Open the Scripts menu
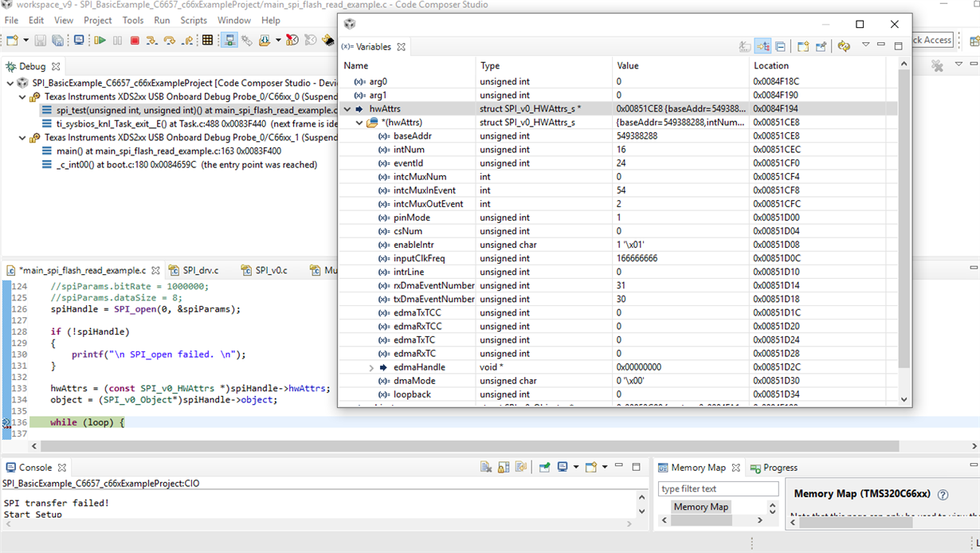Image resolution: width=980 pixels, height=553 pixels. pyautogui.click(x=194, y=20)
